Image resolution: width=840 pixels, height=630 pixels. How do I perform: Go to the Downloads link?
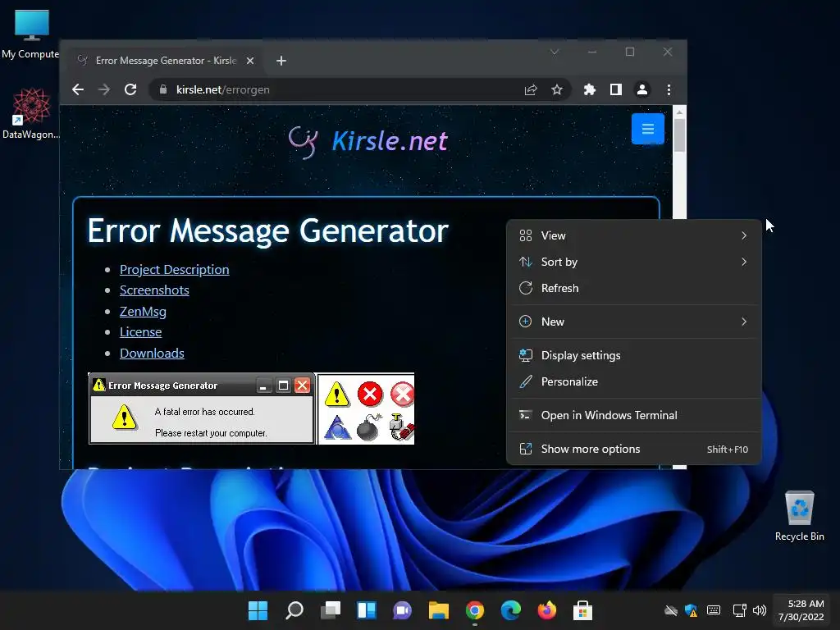tap(152, 353)
